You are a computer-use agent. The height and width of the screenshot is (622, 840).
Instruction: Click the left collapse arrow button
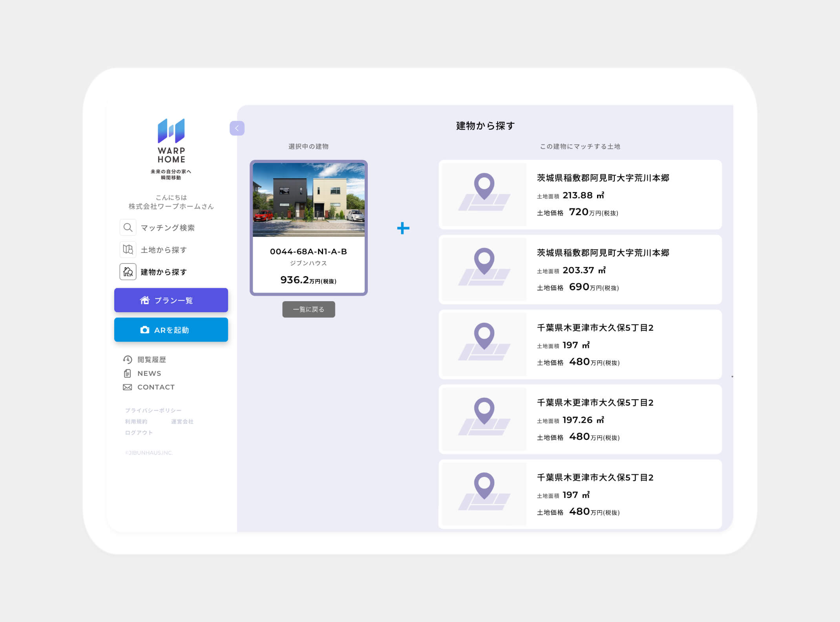tap(237, 129)
